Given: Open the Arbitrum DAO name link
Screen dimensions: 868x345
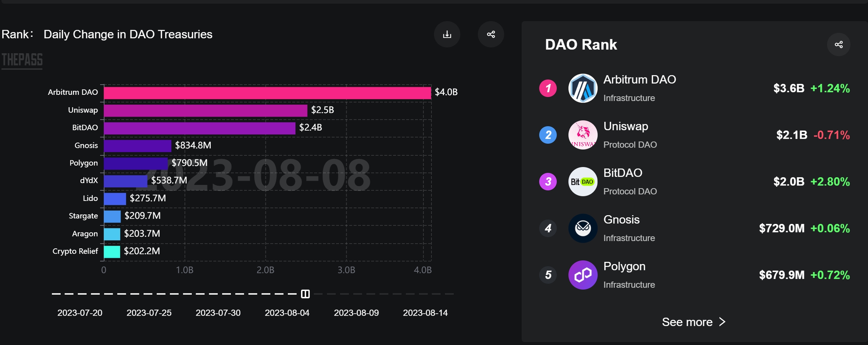Looking at the screenshot, I should pyautogui.click(x=639, y=80).
